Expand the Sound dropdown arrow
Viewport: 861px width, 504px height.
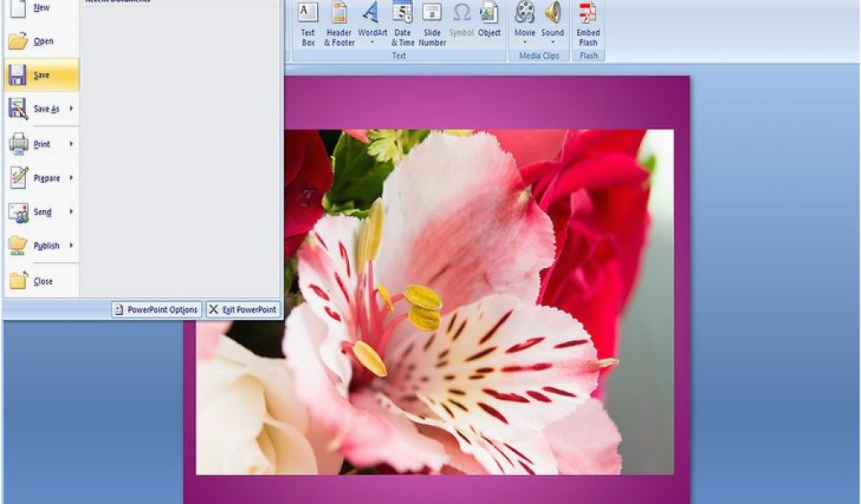coord(553,42)
